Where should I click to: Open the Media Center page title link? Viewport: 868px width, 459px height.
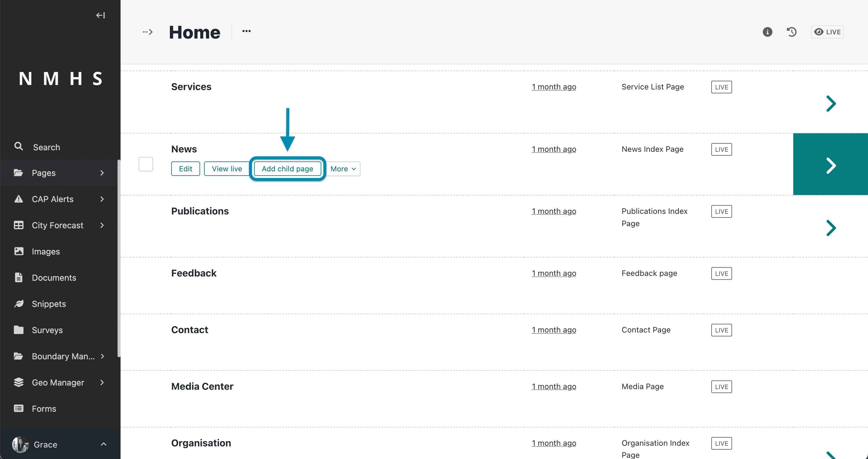202,386
